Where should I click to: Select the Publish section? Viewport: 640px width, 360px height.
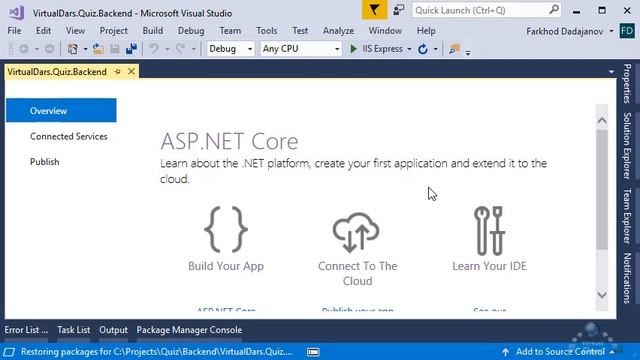pos(44,162)
